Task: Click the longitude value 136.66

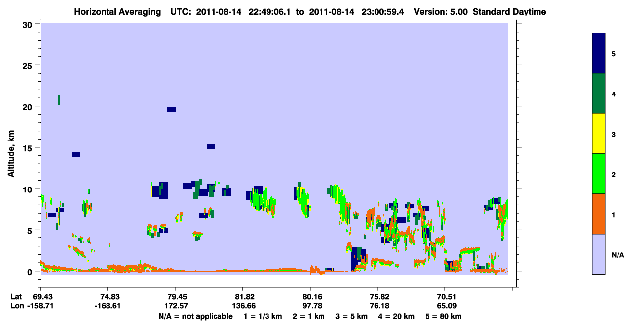Action: point(243,306)
